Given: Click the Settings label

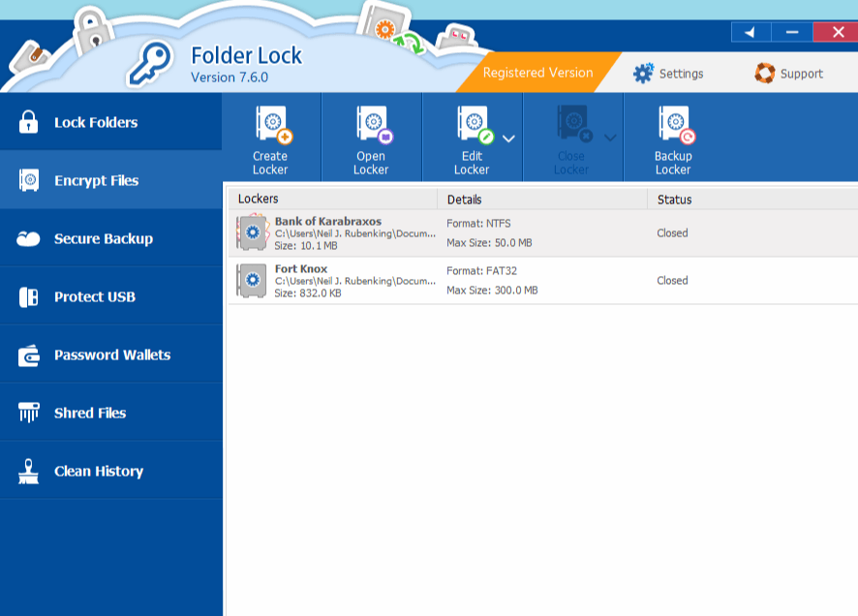Looking at the screenshot, I should pos(681,74).
